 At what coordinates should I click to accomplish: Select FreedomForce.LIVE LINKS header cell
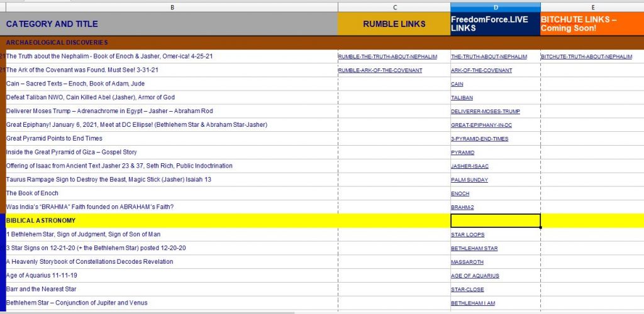pyautogui.click(x=496, y=24)
